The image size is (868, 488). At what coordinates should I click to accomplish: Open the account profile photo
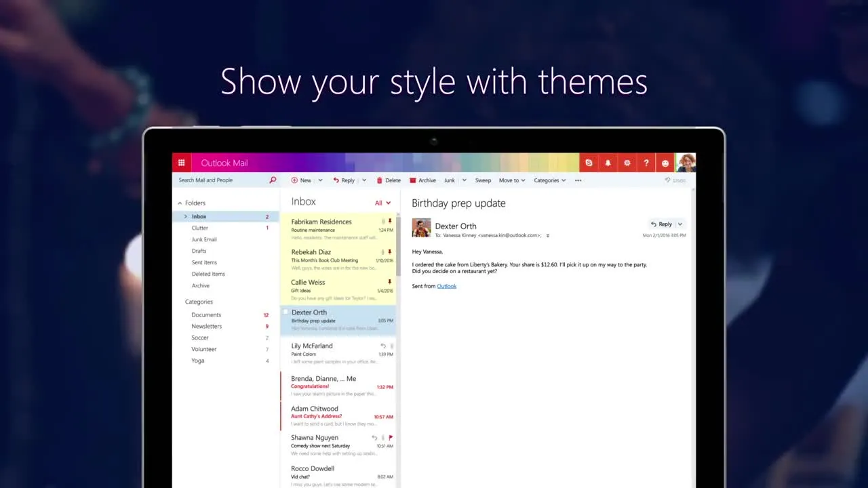coord(686,163)
